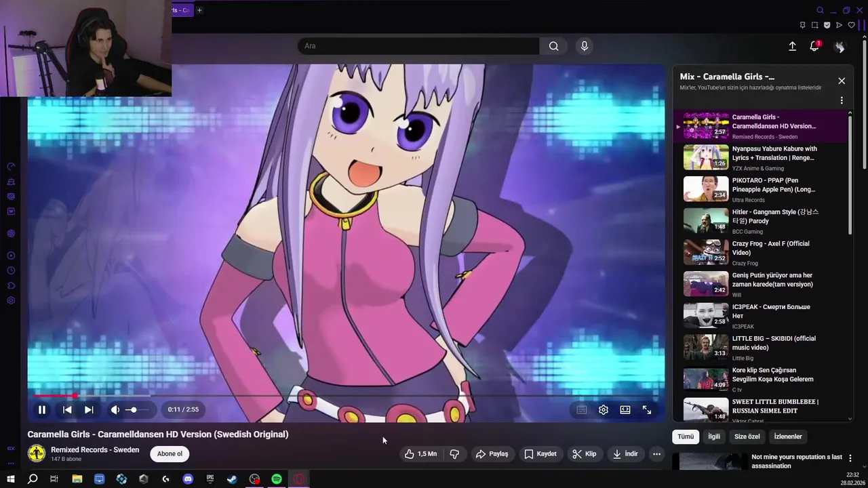The width and height of the screenshot is (868, 488).
Task: Open the sidebar player icon
Action: coord(11,256)
